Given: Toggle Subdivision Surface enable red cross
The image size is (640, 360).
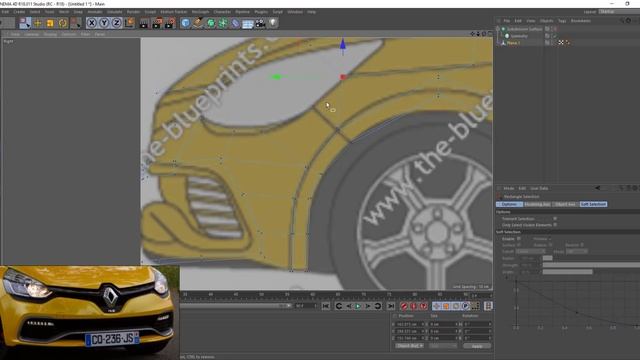Looking at the screenshot, I should (555, 29).
